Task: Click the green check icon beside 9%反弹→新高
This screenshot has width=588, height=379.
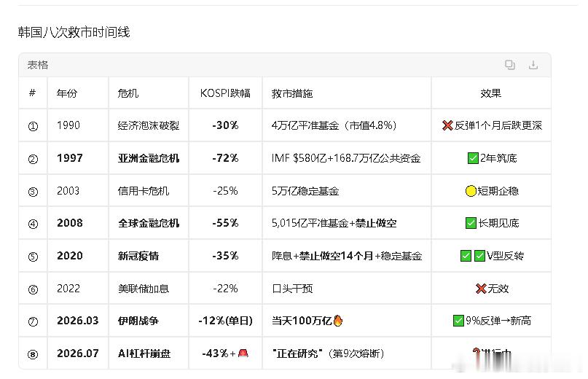Action: point(458,321)
